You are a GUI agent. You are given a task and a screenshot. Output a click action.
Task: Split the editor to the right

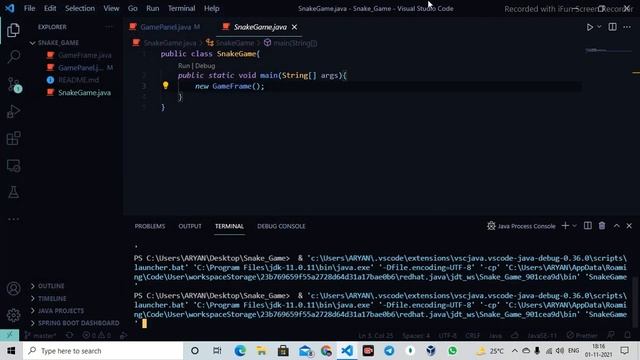tap(612, 27)
